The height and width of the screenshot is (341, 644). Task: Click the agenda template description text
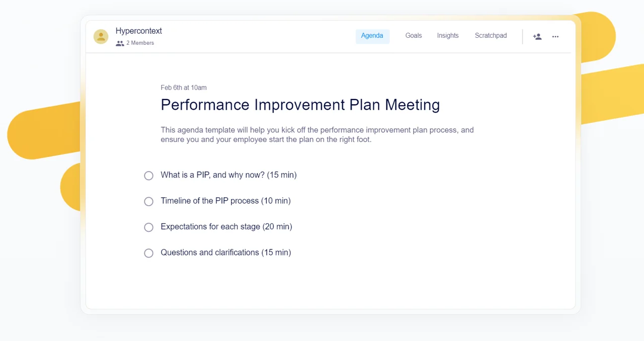(317, 135)
